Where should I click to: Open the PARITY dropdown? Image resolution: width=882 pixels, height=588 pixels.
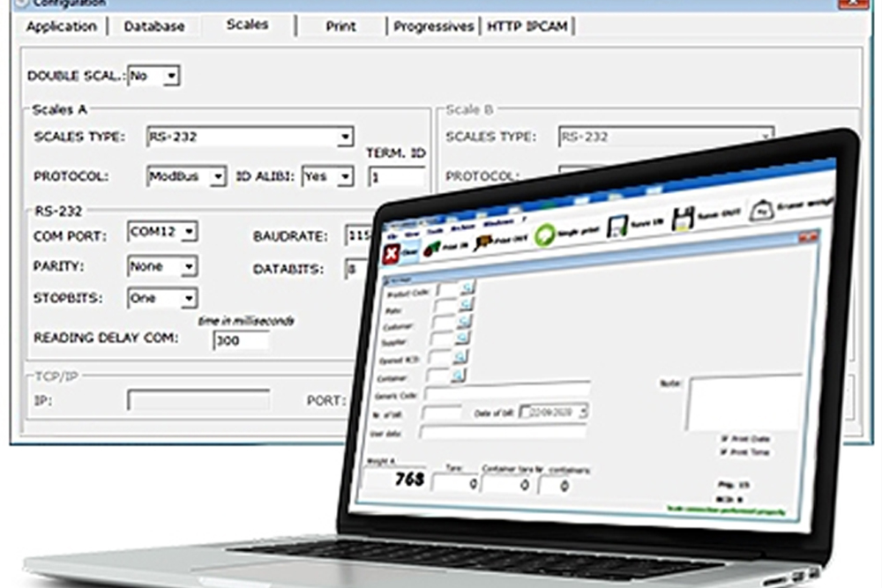pyautogui.click(x=188, y=265)
